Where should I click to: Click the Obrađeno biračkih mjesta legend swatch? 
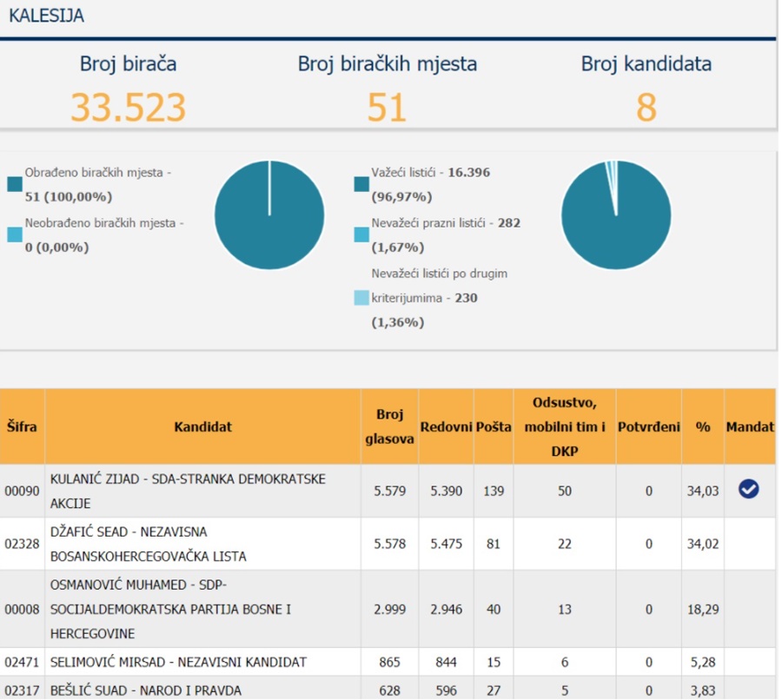(15, 184)
